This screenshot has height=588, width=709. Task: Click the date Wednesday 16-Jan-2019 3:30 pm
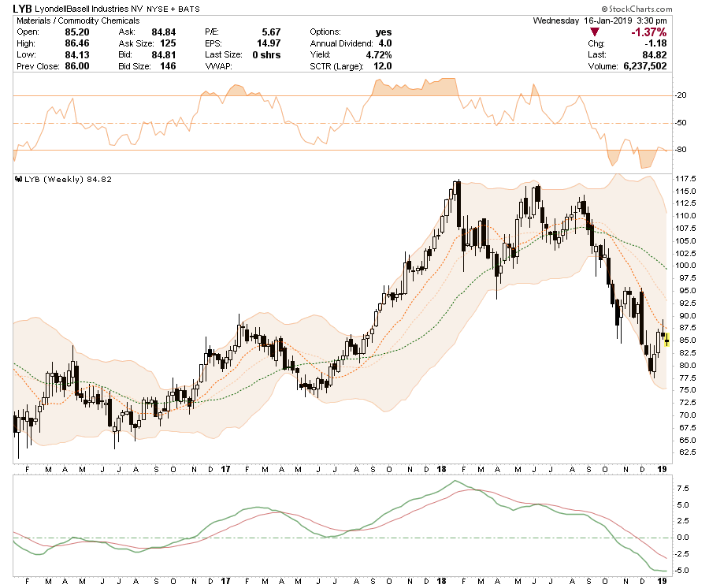599,20
